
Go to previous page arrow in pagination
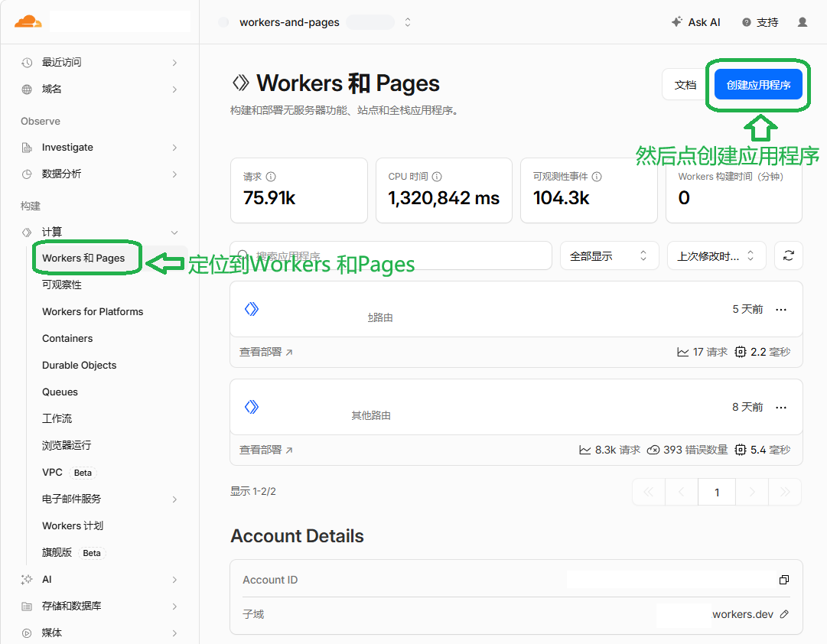(682, 492)
